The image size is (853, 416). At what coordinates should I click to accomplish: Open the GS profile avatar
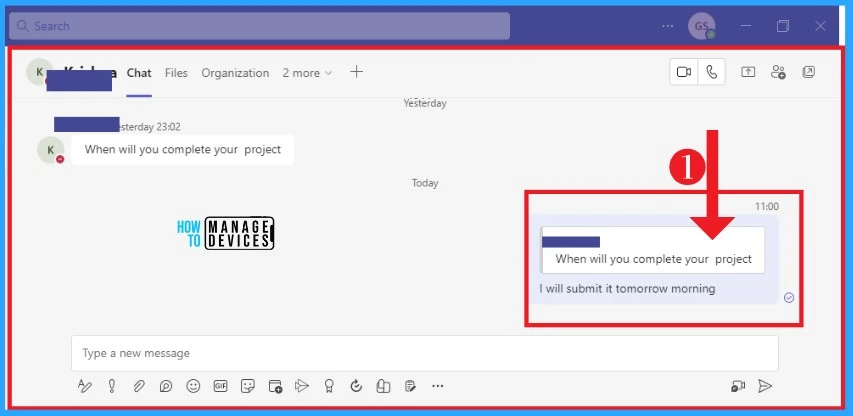coord(701,26)
